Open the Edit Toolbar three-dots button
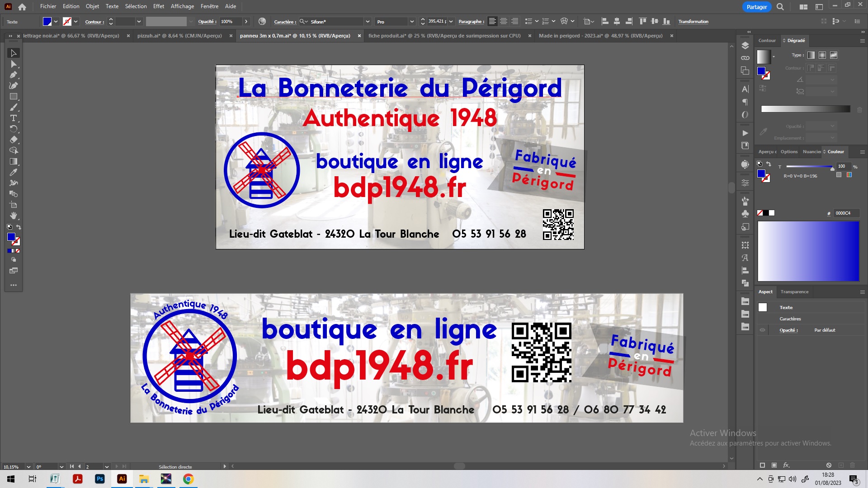868x488 pixels. coord(14,285)
